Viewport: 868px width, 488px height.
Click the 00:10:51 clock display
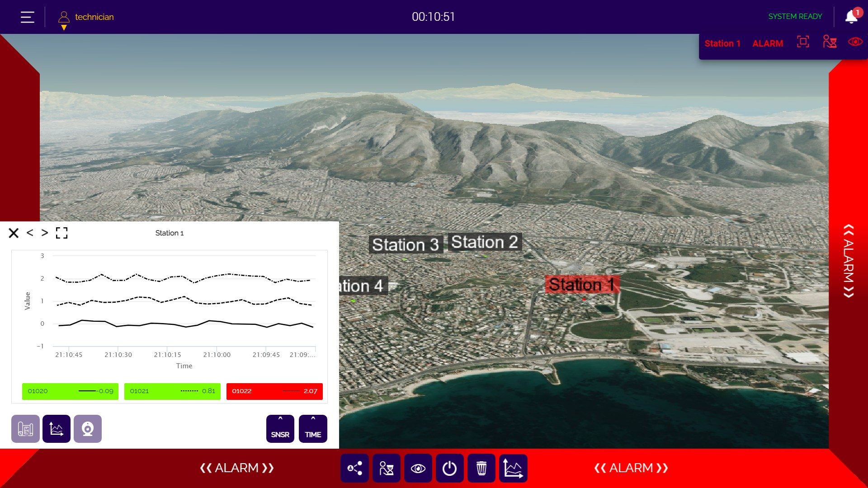tap(433, 17)
